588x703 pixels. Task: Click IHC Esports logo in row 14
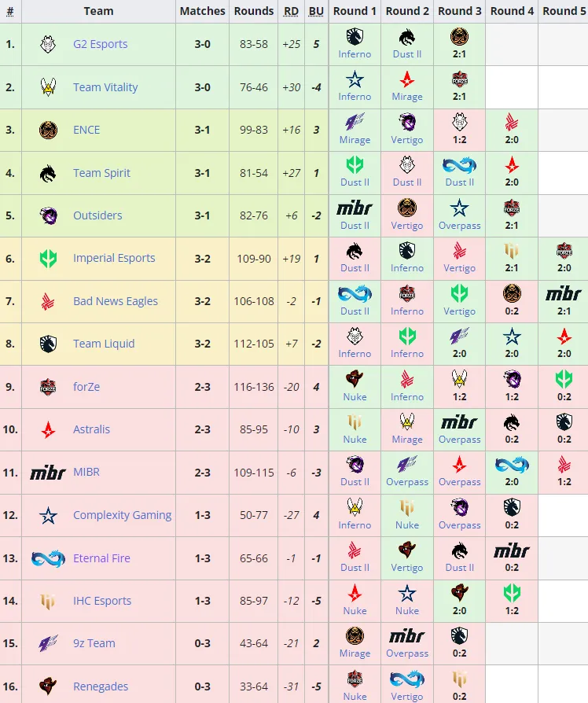[x=48, y=602]
